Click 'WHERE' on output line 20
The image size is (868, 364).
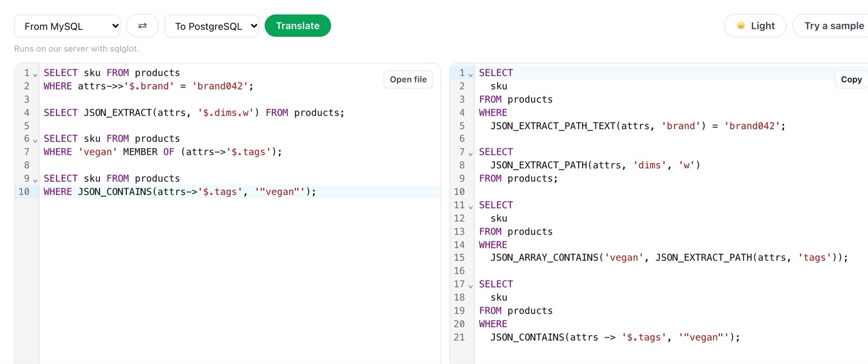493,324
